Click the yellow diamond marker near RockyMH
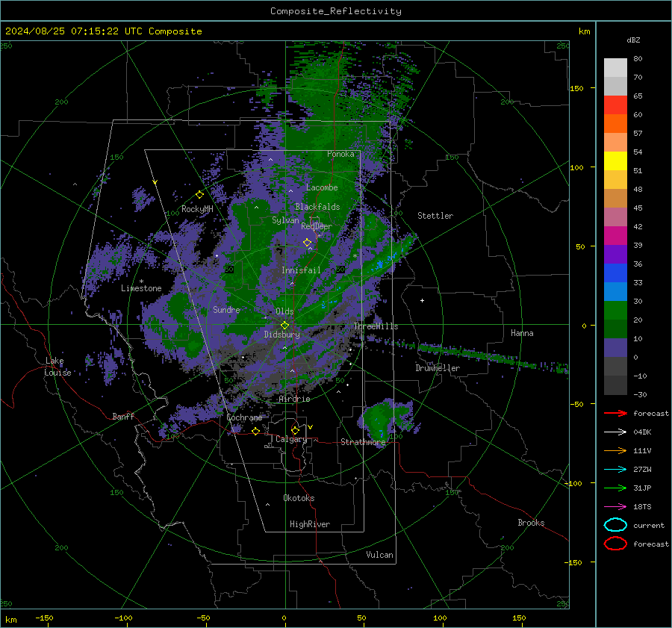 pos(199,195)
